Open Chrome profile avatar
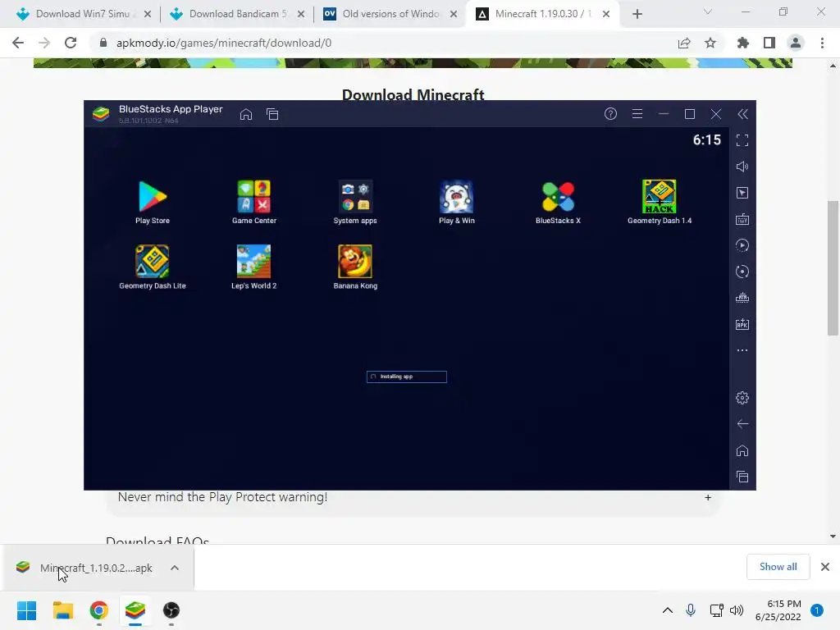 point(796,43)
